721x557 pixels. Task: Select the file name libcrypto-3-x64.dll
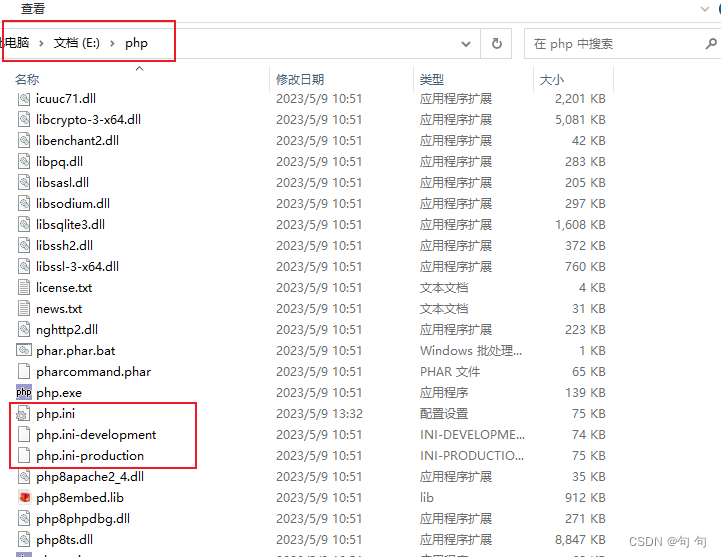click(88, 120)
